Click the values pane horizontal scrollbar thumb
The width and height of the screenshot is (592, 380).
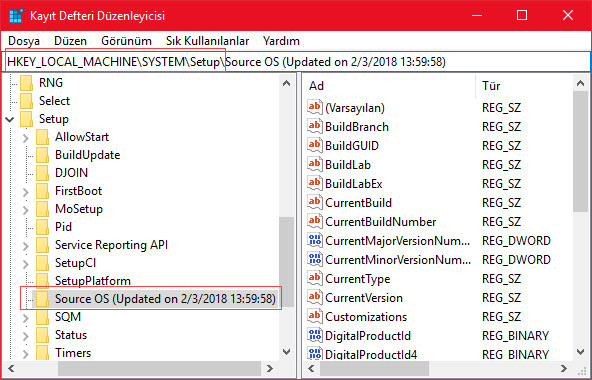[374, 368]
